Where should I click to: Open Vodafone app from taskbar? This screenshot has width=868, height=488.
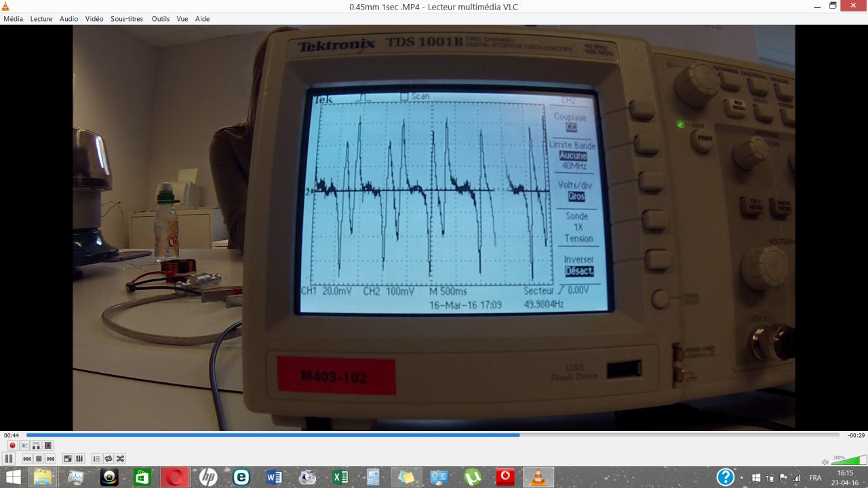click(x=505, y=477)
